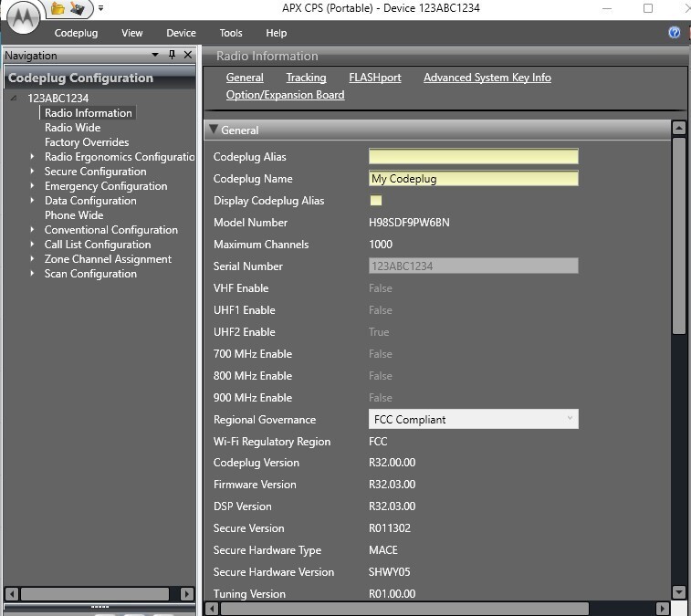Click the UHF2 Enable True value
The width and height of the screenshot is (691, 616).
point(379,332)
